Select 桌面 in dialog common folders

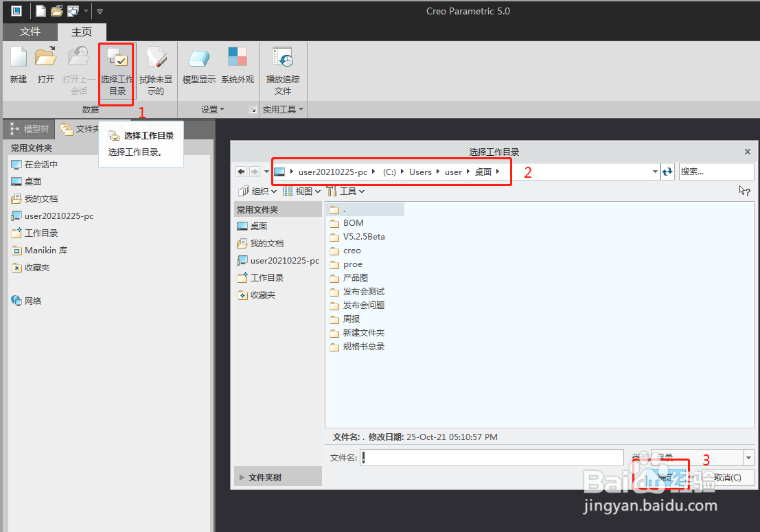point(252,227)
